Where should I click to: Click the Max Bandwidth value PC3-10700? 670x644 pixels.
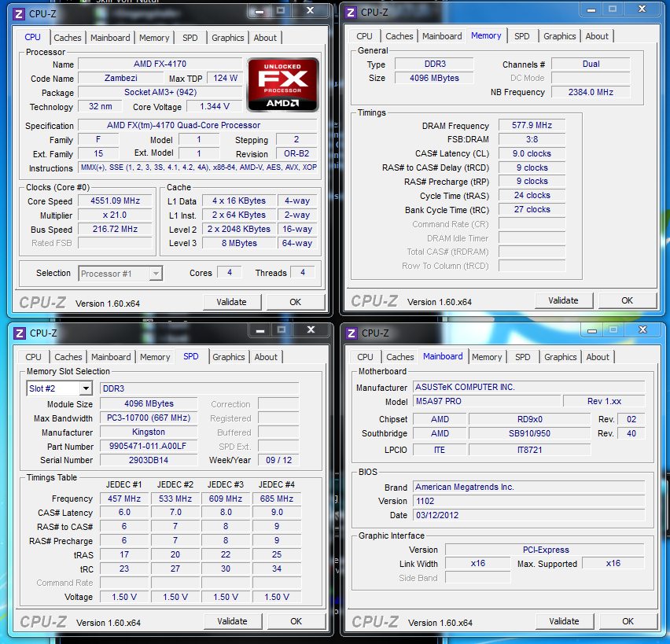(149, 418)
